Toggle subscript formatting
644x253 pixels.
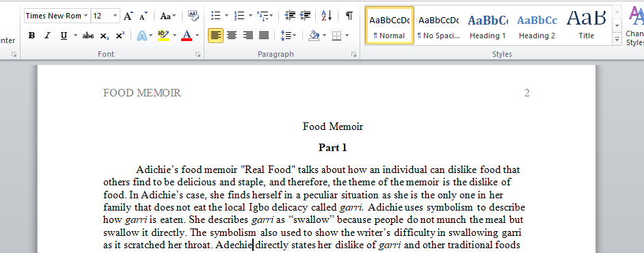pyautogui.click(x=105, y=36)
